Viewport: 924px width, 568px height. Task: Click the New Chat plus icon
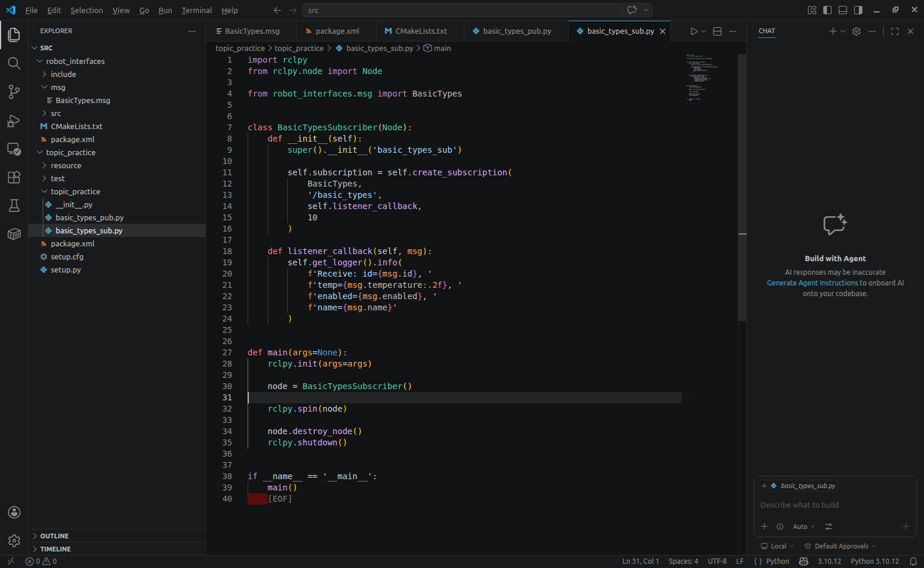(833, 31)
